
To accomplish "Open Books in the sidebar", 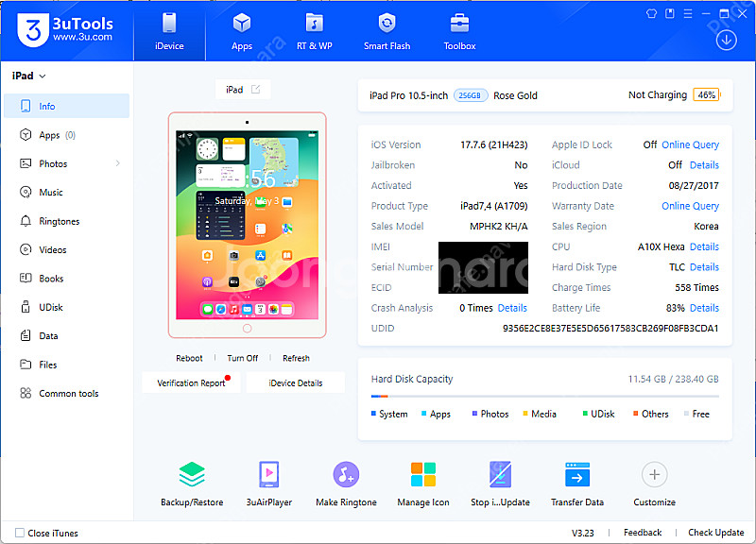I will pyautogui.click(x=66, y=279).
